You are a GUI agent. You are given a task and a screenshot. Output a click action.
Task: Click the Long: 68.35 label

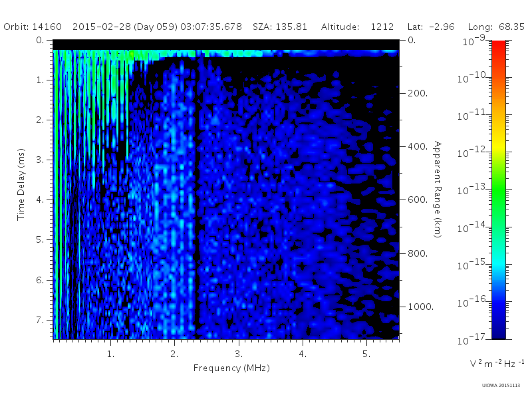(x=496, y=27)
